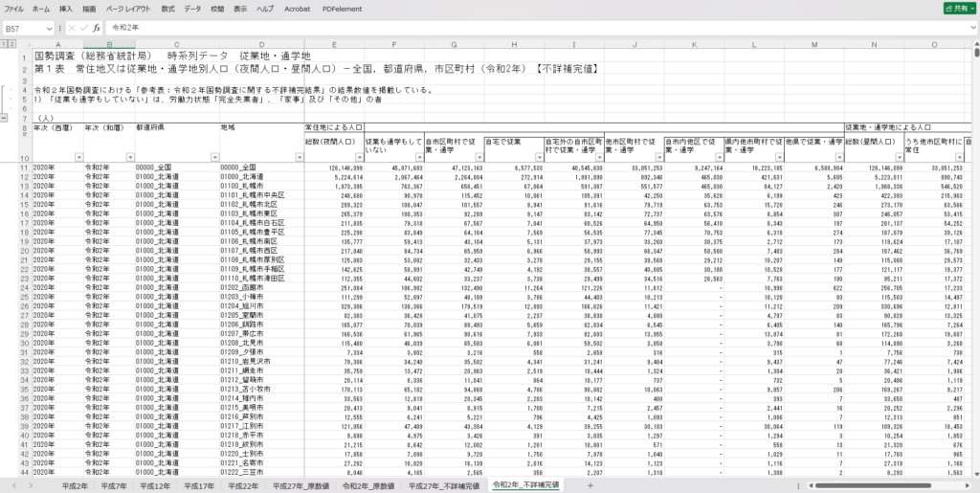
Task: Click the vertical scrollbar down arrow
Action: [975, 474]
